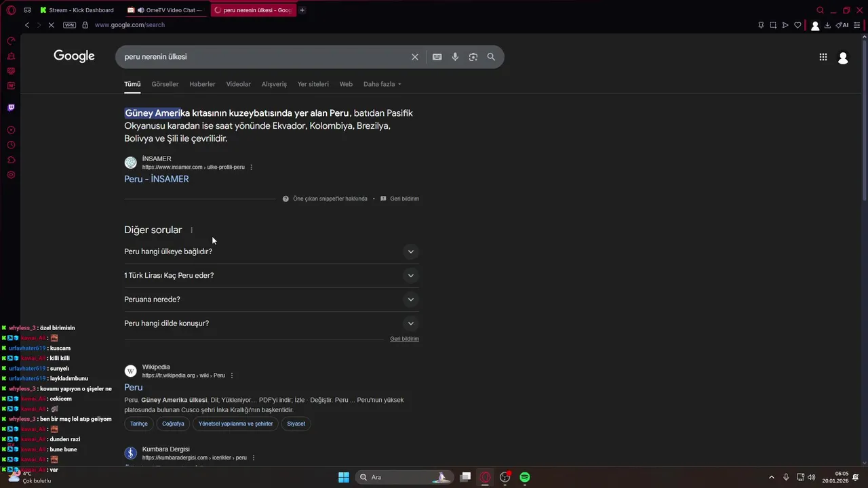Expand "1 Türk Lirası Kaç Peru eder?"

(271, 275)
